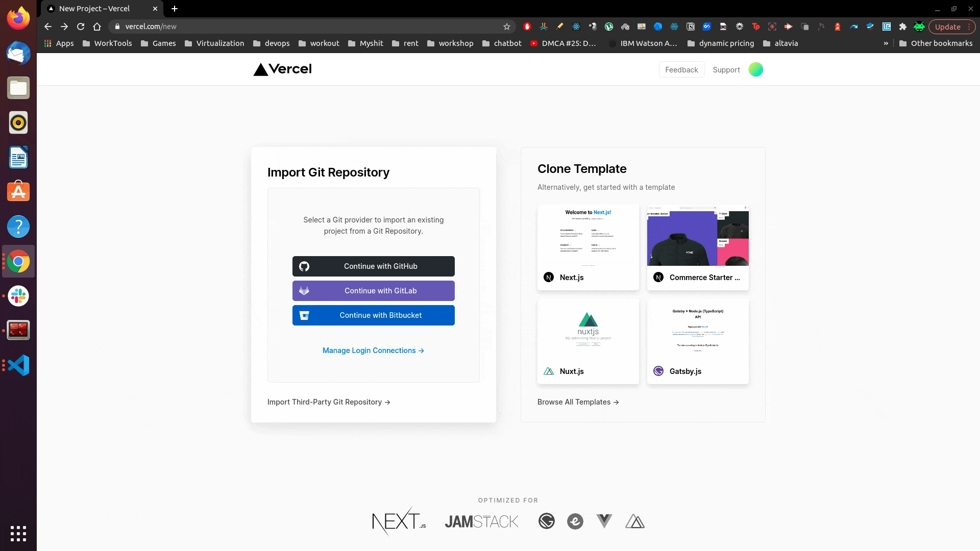
Task: Click Continue with GitLab button
Action: 373,291
